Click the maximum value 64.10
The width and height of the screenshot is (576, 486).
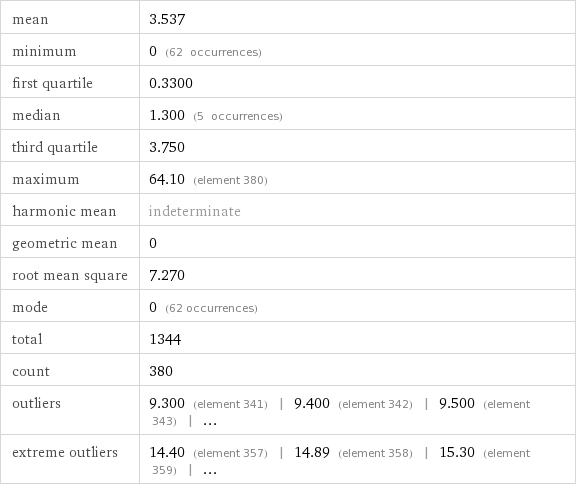coord(167,179)
